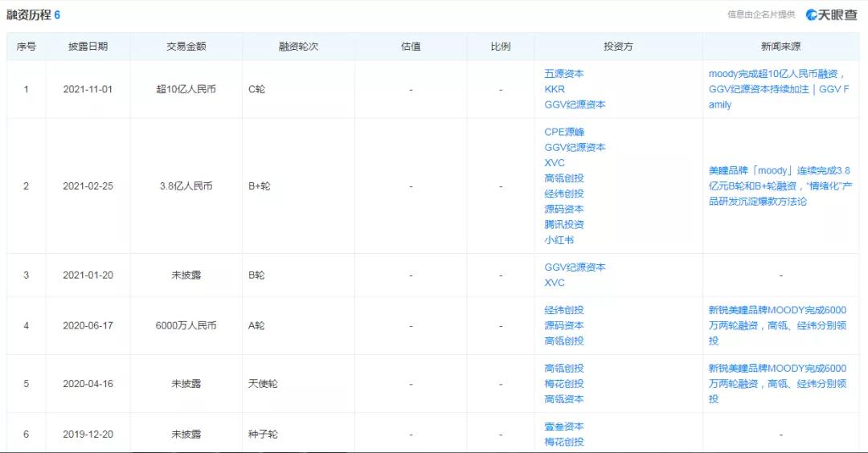Open the 五源资本 investor link
Viewport: 868px width, 453px height.
coord(563,74)
